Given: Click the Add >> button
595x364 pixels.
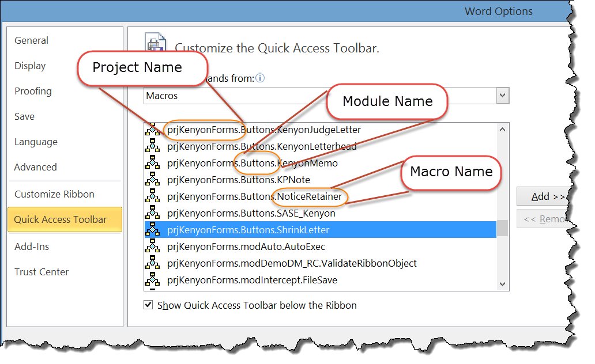Looking at the screenshot, I should click(543, 196).
